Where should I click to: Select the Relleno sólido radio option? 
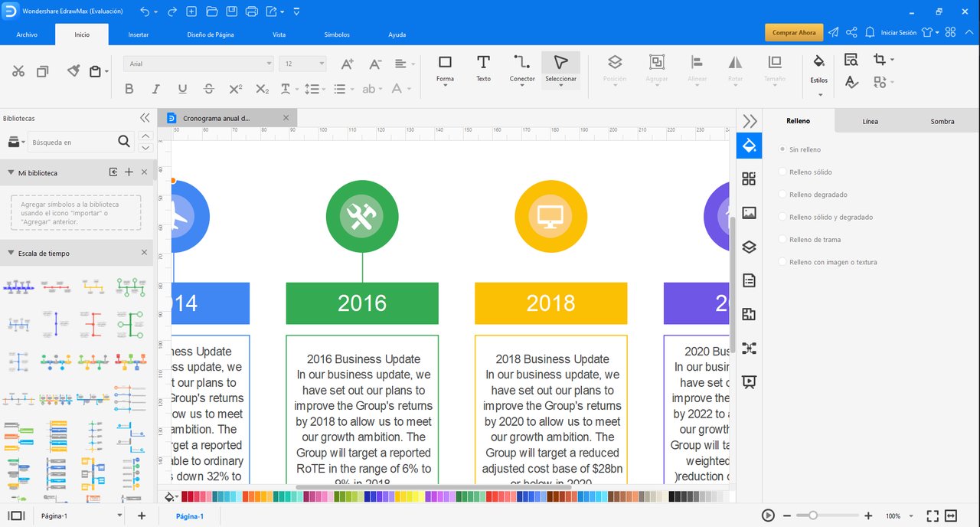[x=782, y=172]
